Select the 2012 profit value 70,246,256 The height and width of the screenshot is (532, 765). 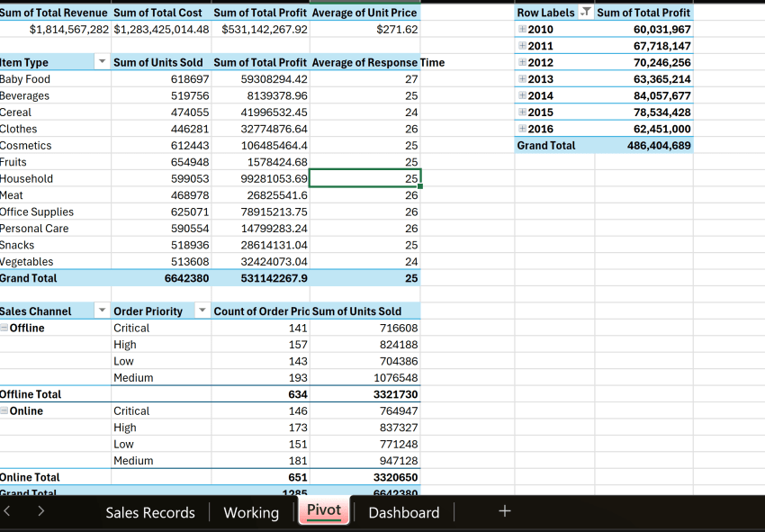(644, 62)
